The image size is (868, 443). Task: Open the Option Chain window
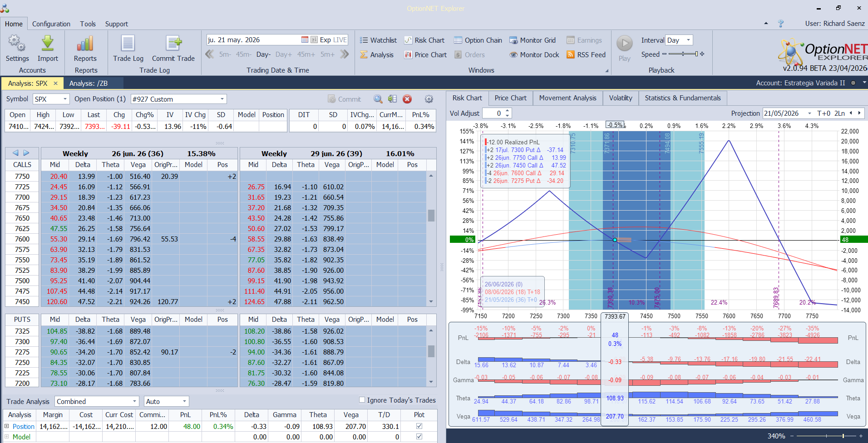478,40
